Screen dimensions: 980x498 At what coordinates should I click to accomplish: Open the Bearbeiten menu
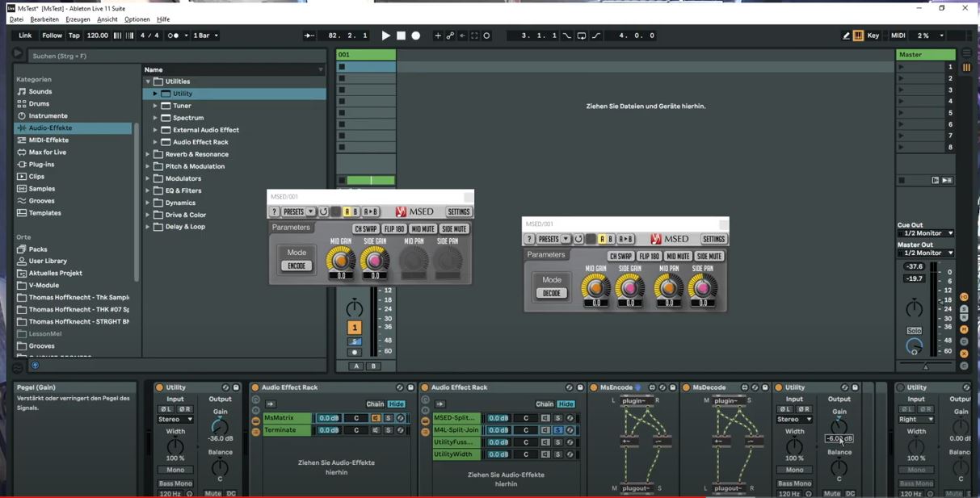point(44,19)
